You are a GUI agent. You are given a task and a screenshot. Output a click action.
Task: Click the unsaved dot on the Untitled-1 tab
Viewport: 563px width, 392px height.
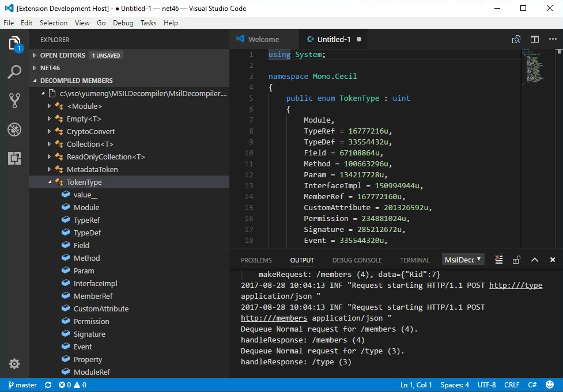point(358,40)
